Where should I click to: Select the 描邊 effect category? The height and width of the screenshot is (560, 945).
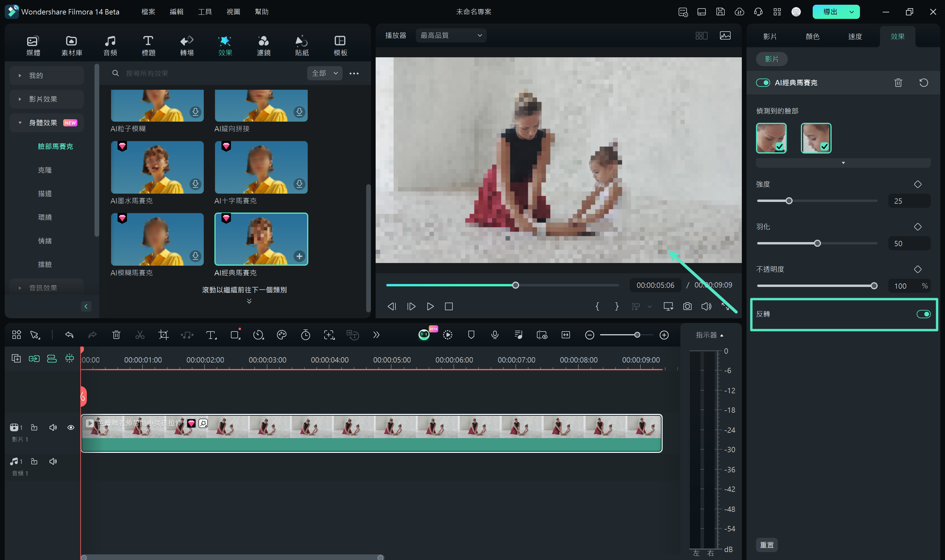(x=45, y=194)
